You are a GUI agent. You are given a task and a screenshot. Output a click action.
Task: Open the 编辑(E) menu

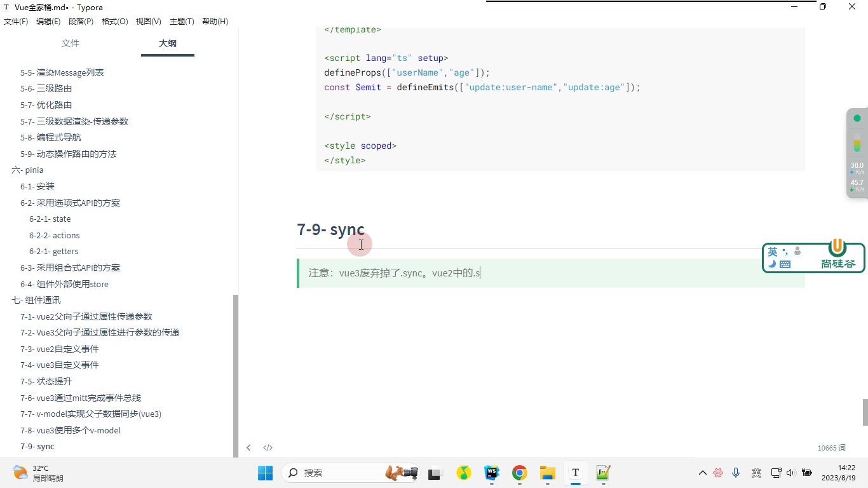[x=48, y=22]
